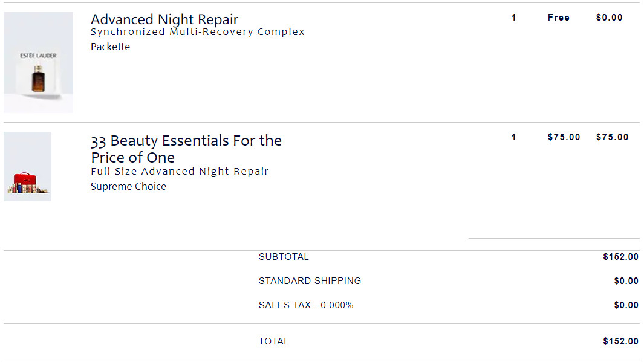Click the quantity 1 of Advanced Night Repair
644x362 pixels.
pyautogui.click(x=513, y=18)
